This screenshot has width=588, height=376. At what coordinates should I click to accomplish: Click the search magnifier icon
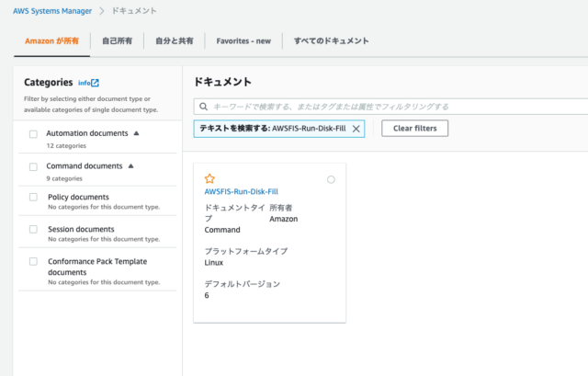pyautogui.click(x=204, y=107)
